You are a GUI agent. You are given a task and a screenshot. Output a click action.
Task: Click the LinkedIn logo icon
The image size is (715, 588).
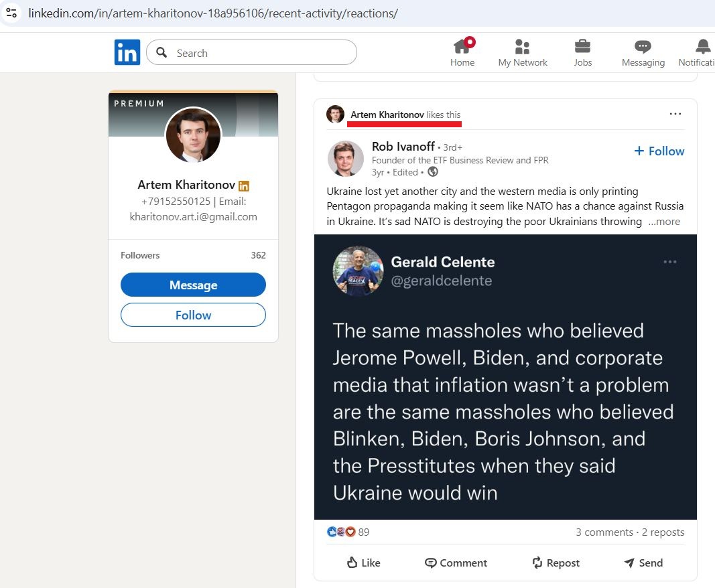[x=127, y=52]
